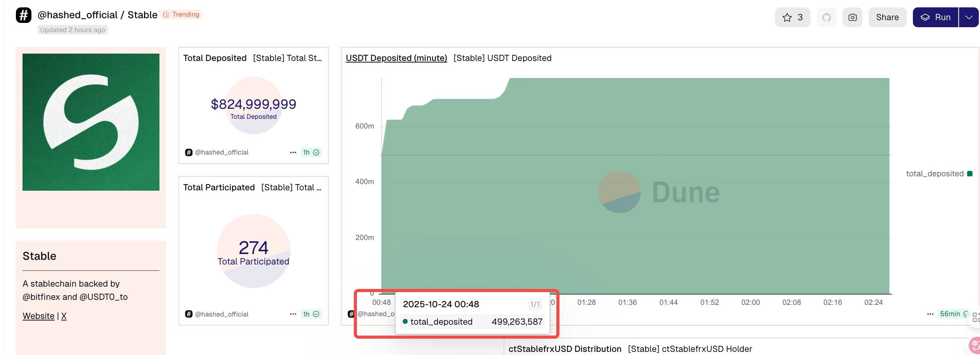
Task: Click the Stable logo image
Action: (91, 122)
